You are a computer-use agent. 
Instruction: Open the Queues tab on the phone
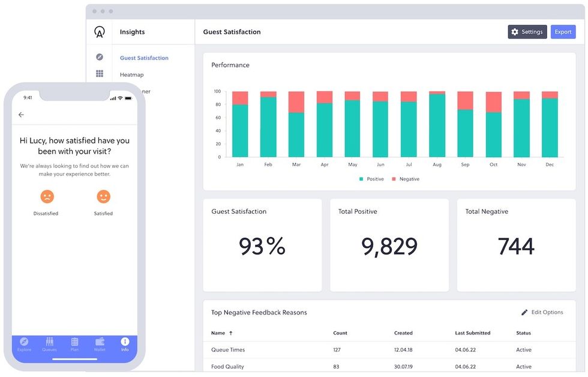pyautogui.click(x=49, y=344)
